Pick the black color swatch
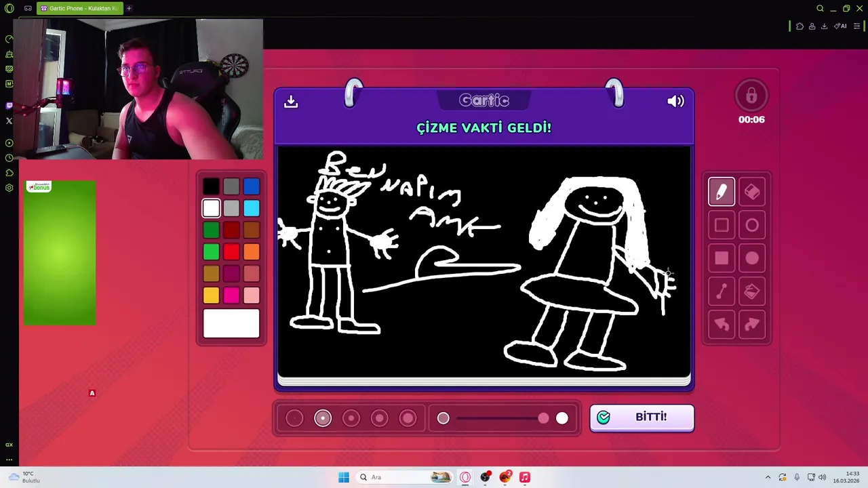Image resolution: width=868 pixels, height=488 pixels. coord(211,187)
